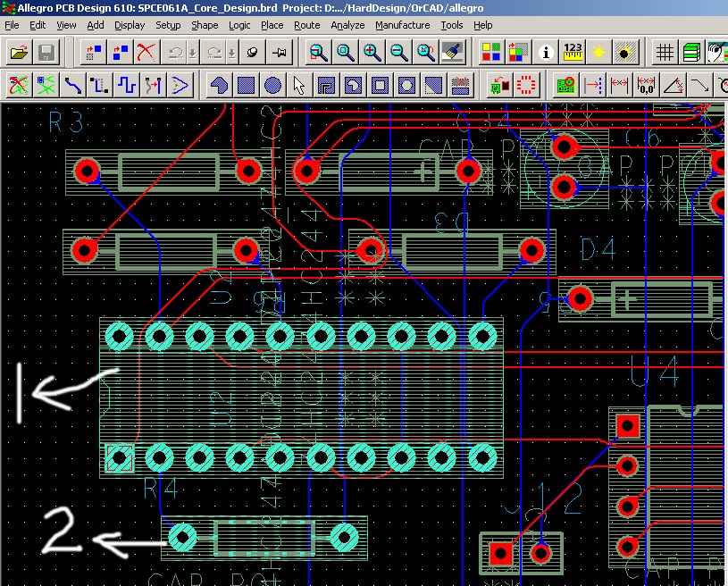The width and height of the screenshot is (728, 586).
Task: Select the Add Connect routing tool
Action: point(72,86)
